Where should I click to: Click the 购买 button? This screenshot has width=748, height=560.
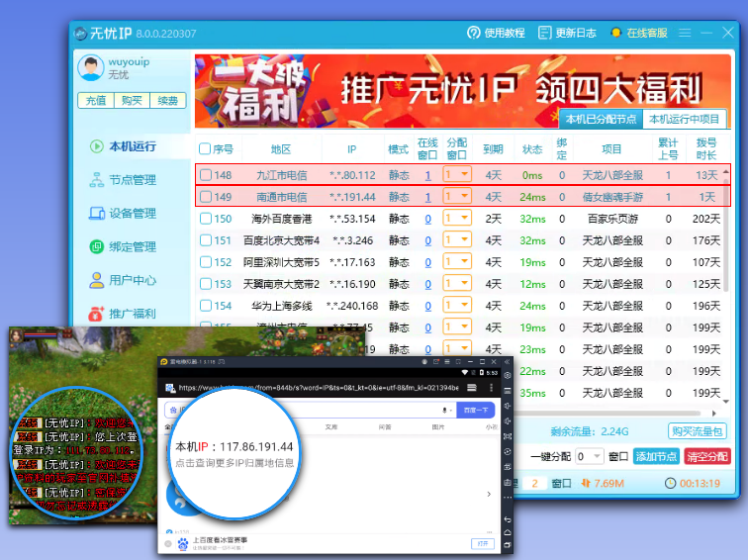coord(132,101)
